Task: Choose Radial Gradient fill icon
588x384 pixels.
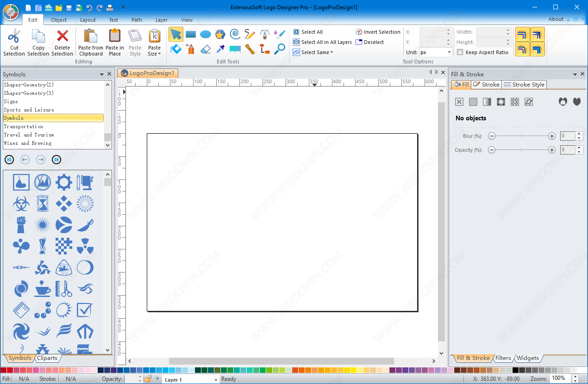Action: [x=501, y=102]
